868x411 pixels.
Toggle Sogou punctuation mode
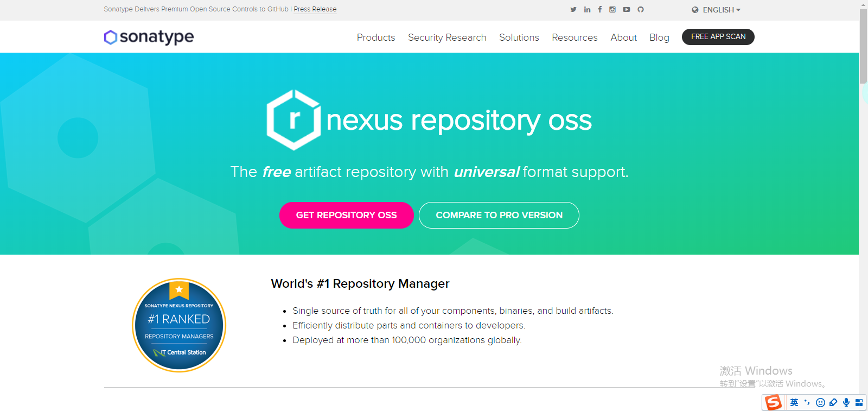[807, 402]
